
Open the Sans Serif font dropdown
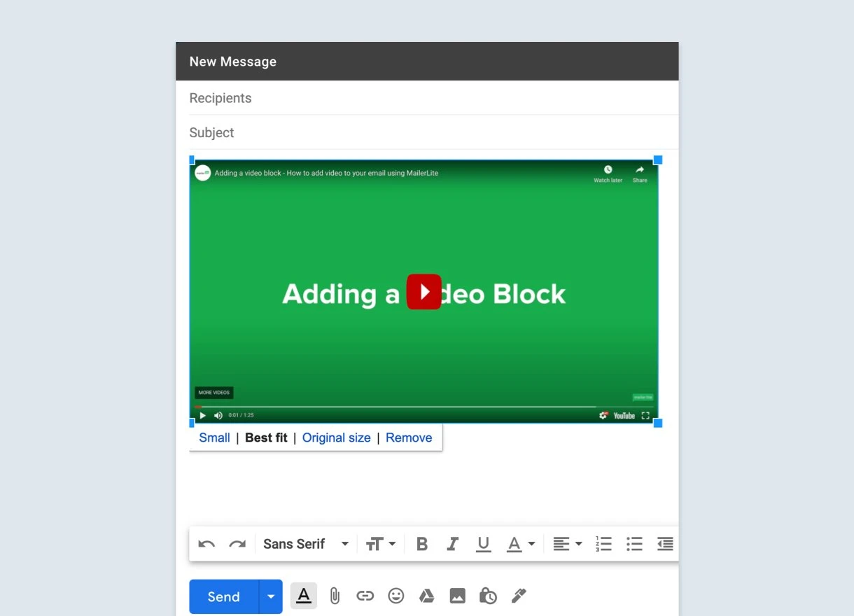tap(305, 544)
